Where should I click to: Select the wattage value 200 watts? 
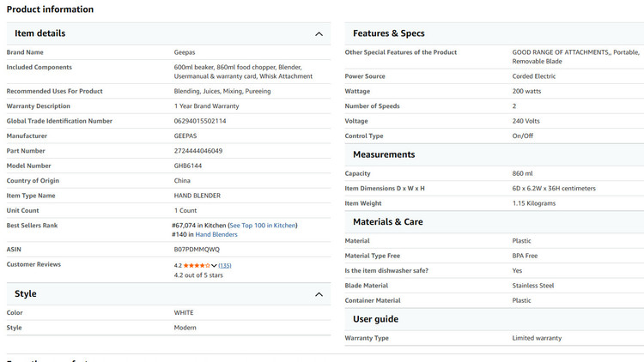coord(526,91)
